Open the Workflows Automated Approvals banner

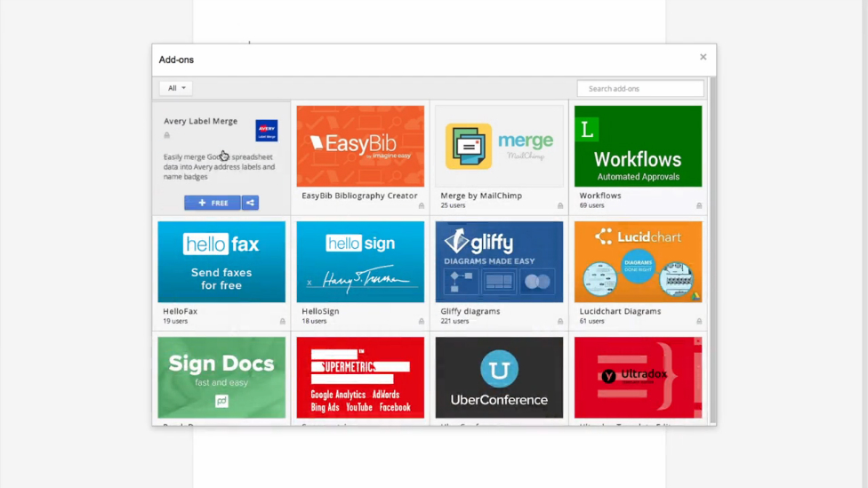coord(638,146)
